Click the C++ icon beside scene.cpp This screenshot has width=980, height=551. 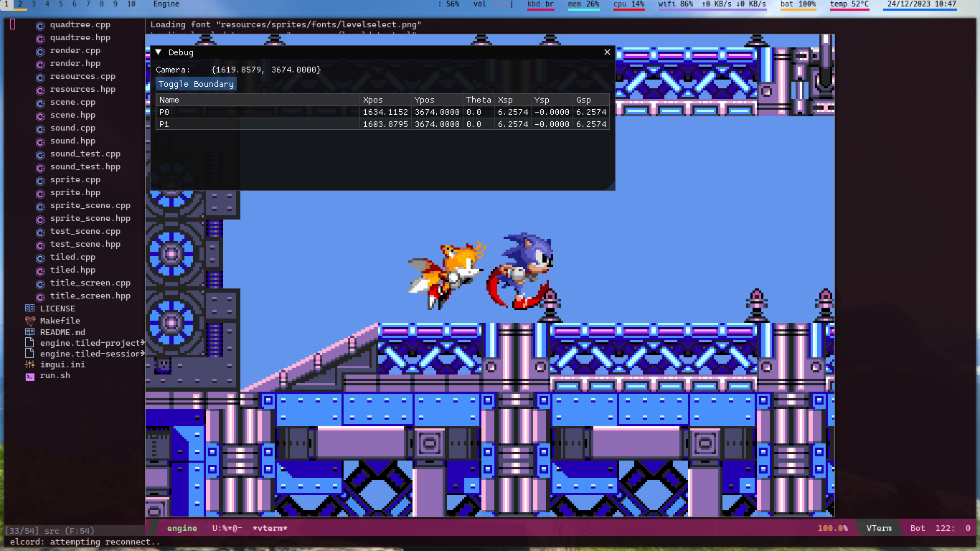click(40, 103)
